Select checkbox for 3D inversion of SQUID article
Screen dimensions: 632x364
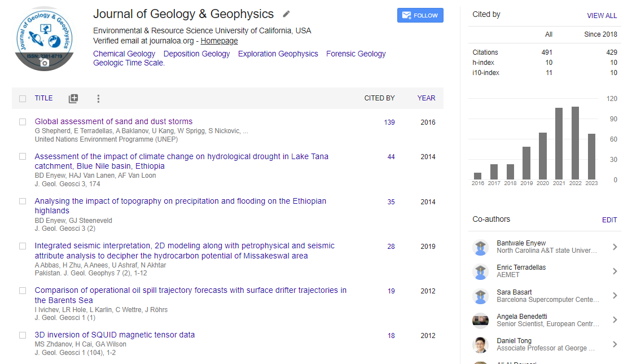(23, 335)
